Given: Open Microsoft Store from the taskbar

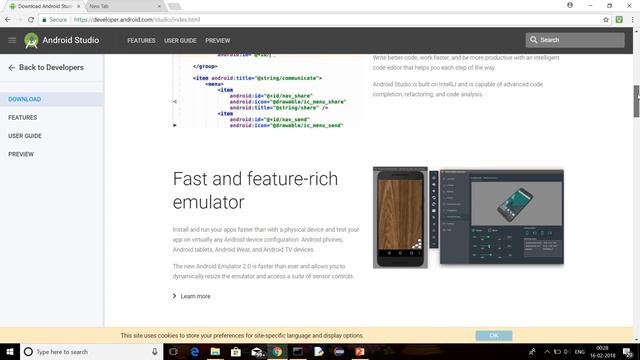Looking at the screenshot, I should 236,351.
